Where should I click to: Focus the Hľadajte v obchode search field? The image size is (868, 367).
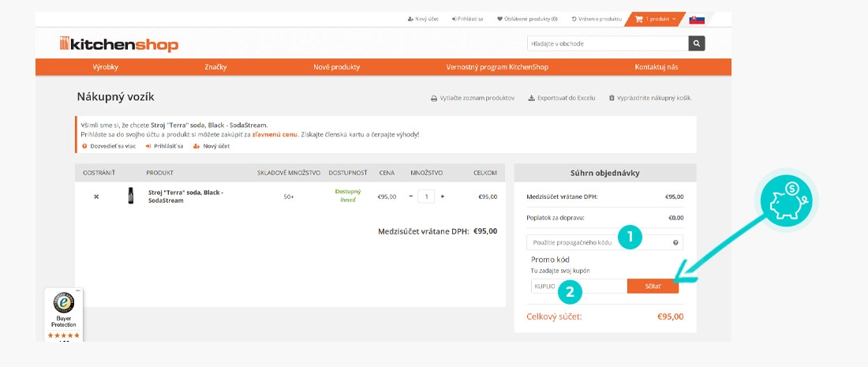608,43
